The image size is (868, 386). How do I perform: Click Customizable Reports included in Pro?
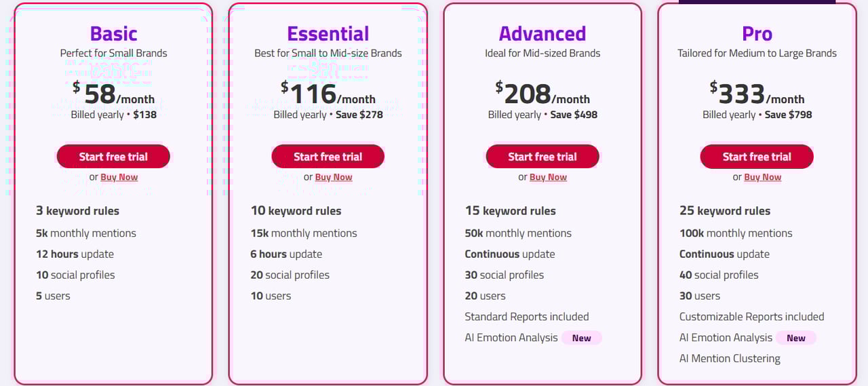point(751,316)
